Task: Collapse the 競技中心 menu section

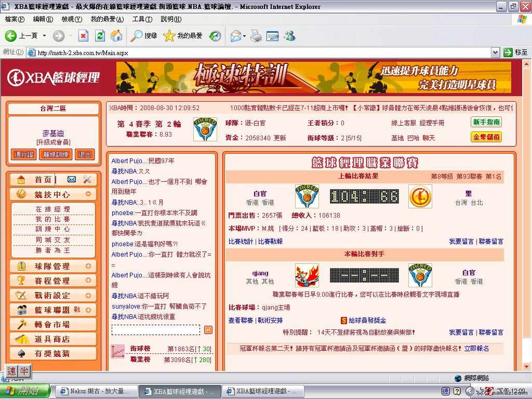Action: point(88,194)
